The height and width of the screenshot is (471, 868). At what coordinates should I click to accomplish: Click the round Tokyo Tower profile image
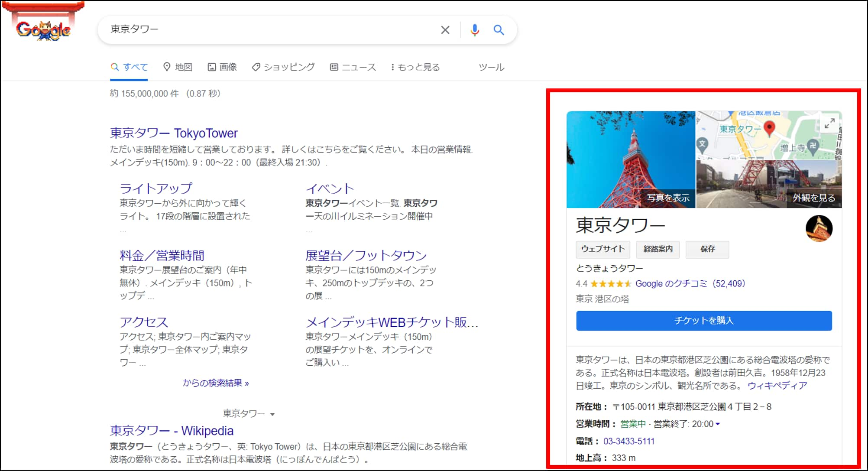819,228
